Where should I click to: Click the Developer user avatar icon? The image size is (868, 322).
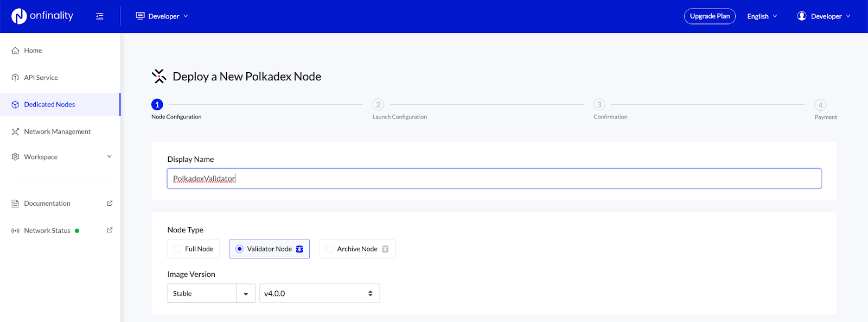pos(801,16)
